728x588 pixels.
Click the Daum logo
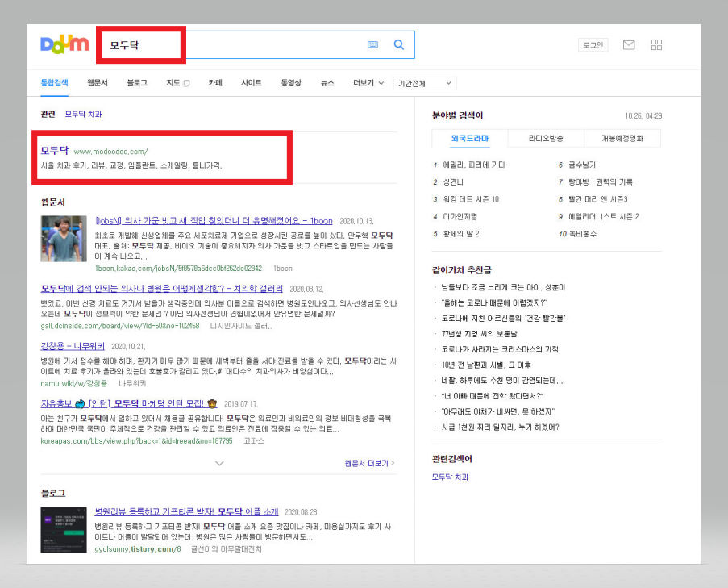point(64,44)
